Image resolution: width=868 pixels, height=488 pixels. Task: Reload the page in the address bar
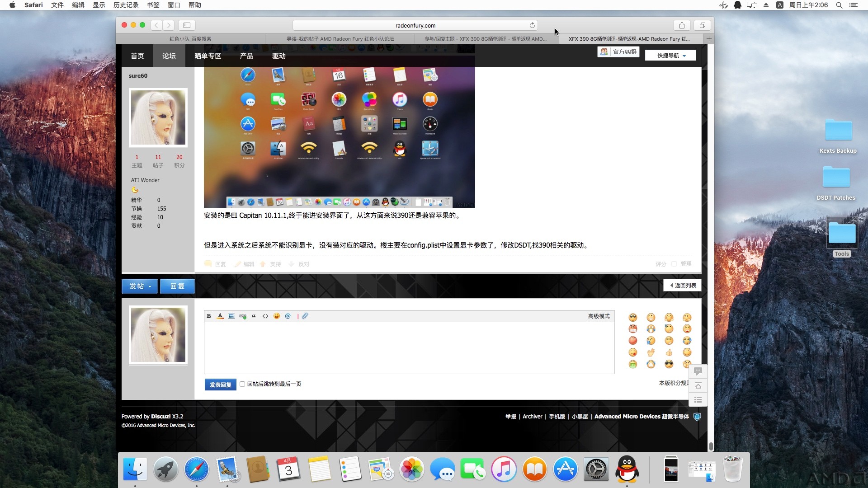(x=532, y=25)
